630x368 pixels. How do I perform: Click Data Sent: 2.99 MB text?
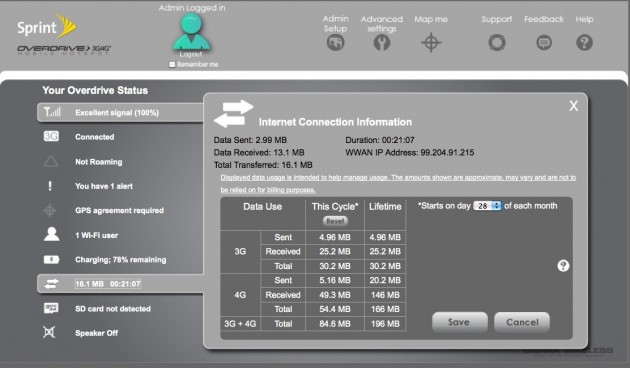click(250, 140)
